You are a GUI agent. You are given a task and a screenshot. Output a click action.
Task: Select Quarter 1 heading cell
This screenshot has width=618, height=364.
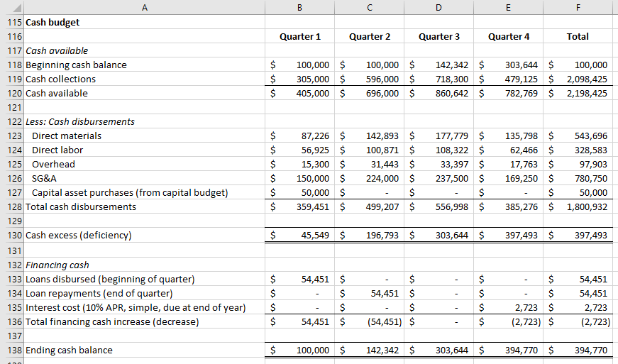coord(300,36)
